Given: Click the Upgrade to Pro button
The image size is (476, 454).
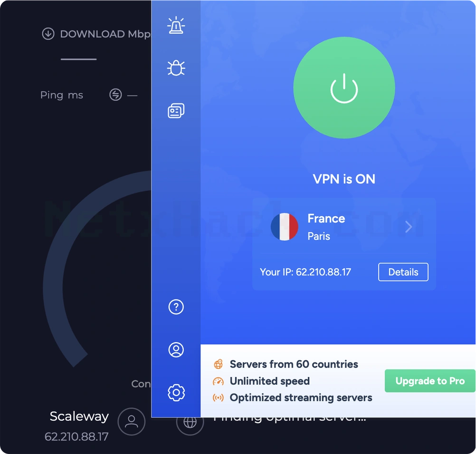Looking at the screenshot, I should click(x=430, y=381).
